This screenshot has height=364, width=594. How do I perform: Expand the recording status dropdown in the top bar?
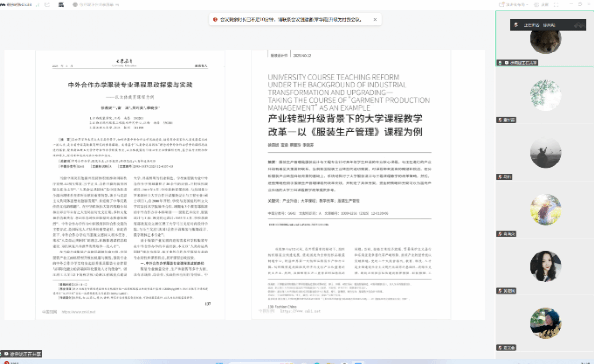117,5
